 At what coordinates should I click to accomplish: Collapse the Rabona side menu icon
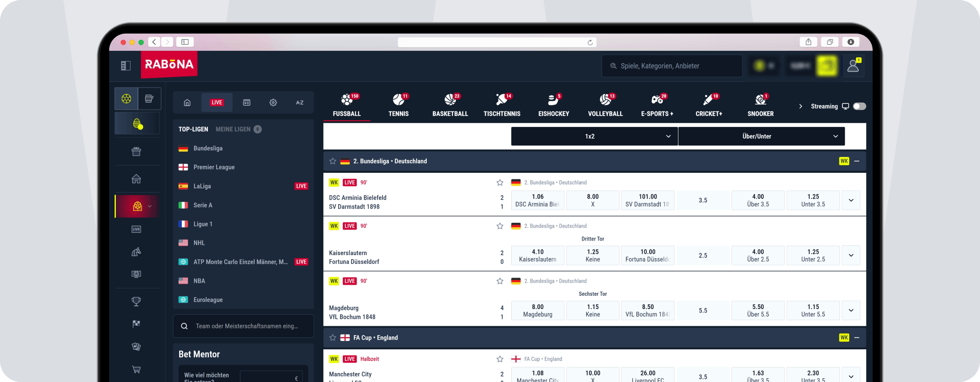(126, 66)
